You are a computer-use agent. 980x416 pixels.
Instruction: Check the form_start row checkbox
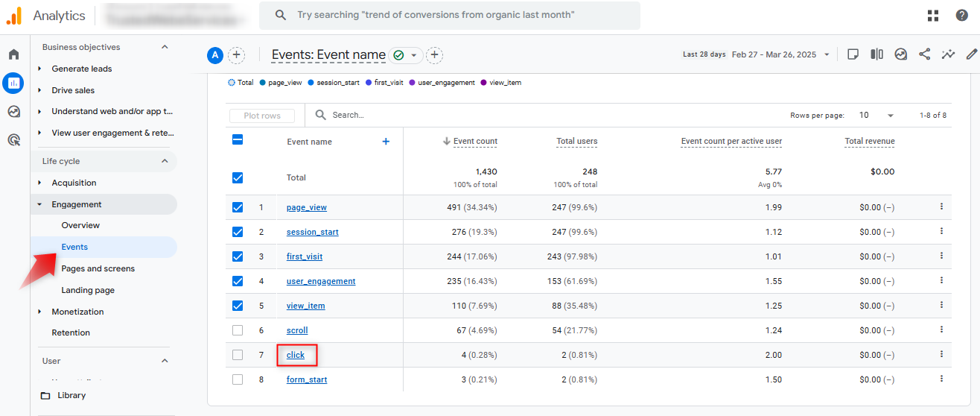[x=238, y=379]
